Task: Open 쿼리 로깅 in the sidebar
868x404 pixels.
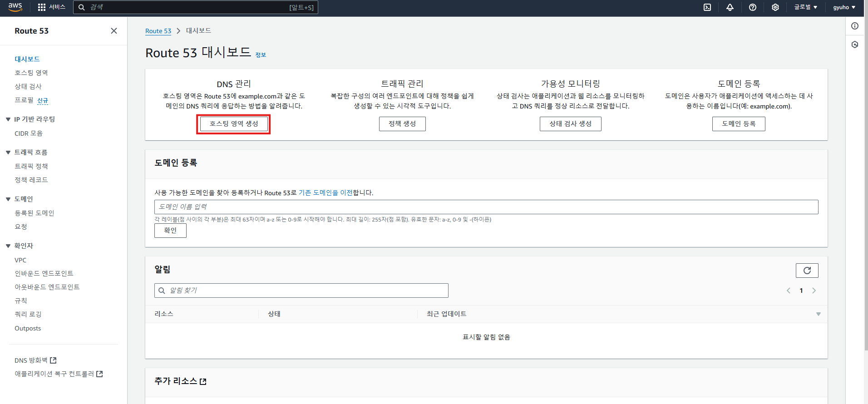Action: pyautogui.click(x=28, y=314)
